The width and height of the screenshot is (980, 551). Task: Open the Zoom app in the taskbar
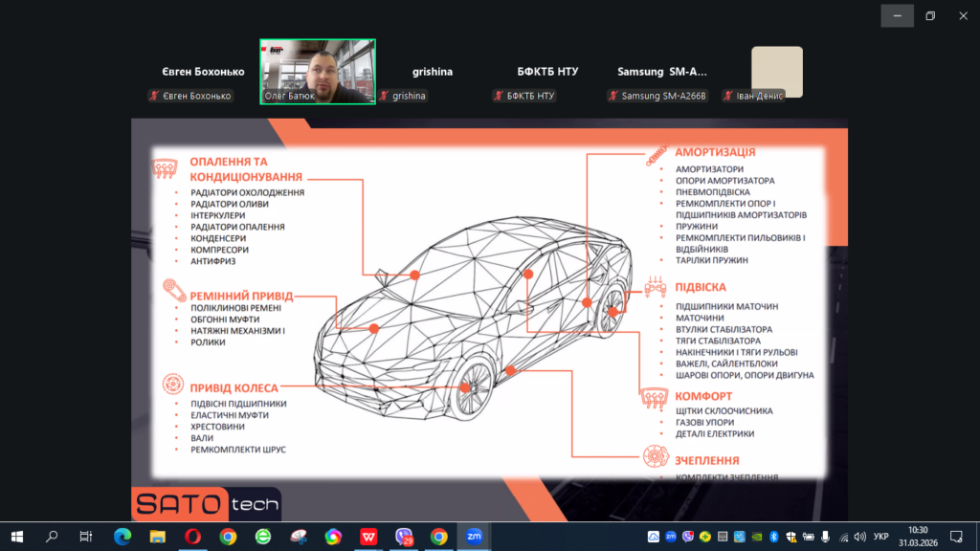474,537
